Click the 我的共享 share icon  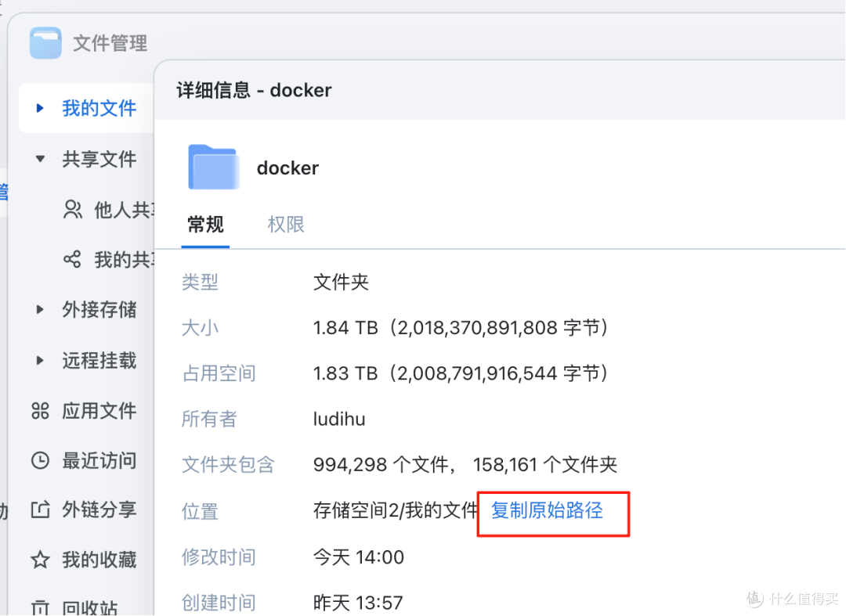coord(72,259)
